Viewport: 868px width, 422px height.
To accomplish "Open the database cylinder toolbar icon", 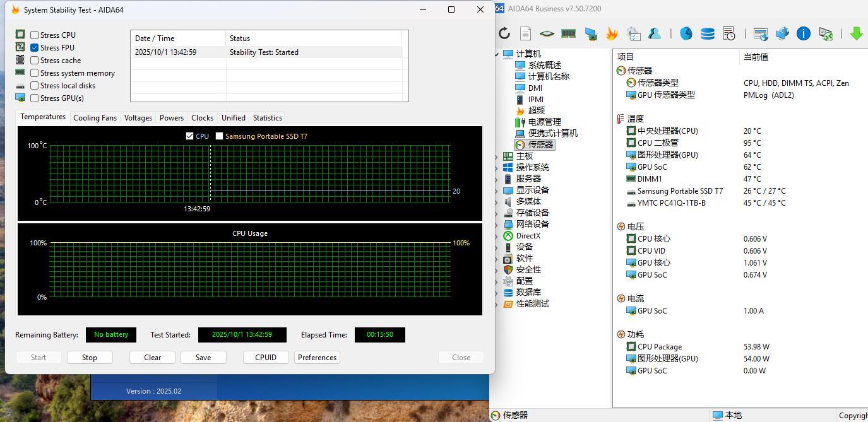I will 707,33.
